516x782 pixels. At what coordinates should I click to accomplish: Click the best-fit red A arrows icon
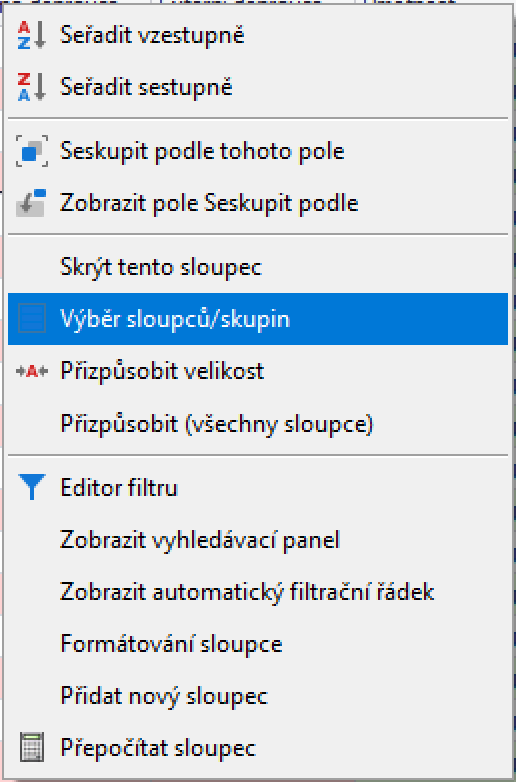click(x=32, y=372)
